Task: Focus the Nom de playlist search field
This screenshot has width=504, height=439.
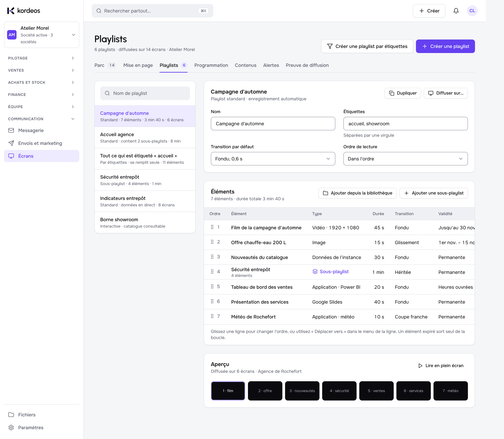Action: click(145, 93)
